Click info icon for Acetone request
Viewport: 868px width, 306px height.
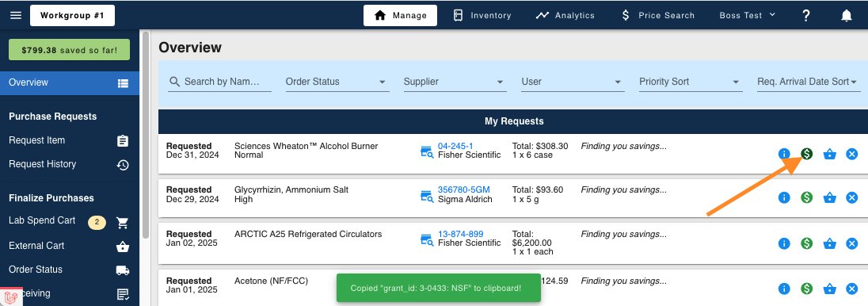(784, 289)
